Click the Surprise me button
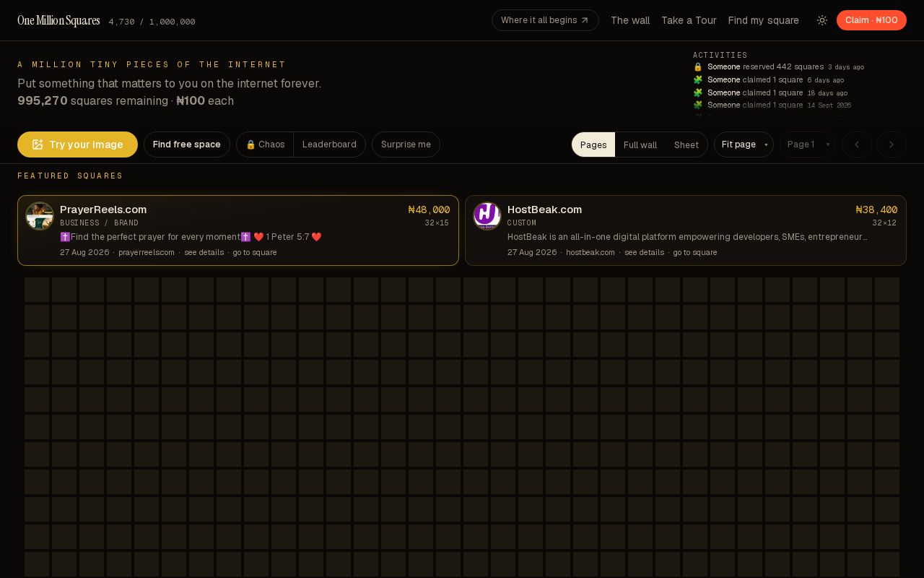Image resolution: width=924 pixels, height=578 pixels. pyautogui.click(x=406, y=144)
